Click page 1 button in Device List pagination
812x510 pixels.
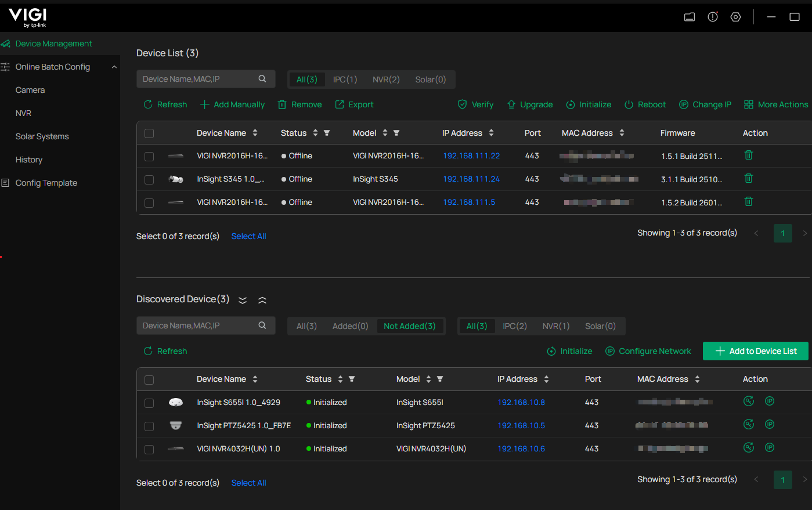[783, 233]
